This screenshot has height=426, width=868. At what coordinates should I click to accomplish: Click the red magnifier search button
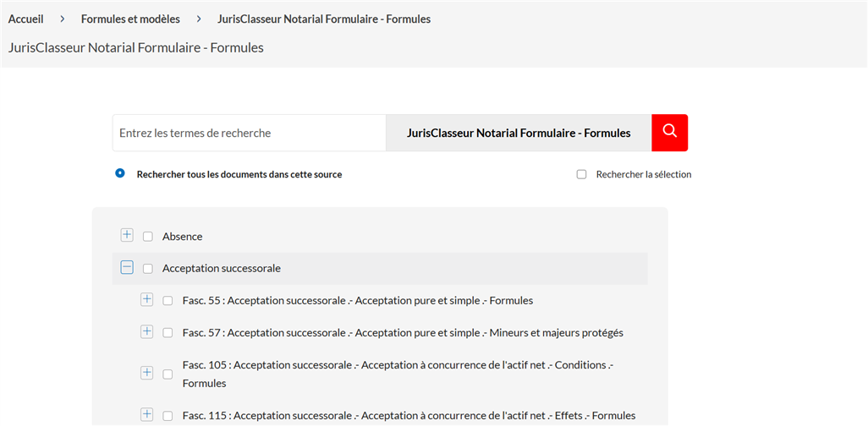coord(670,133)
